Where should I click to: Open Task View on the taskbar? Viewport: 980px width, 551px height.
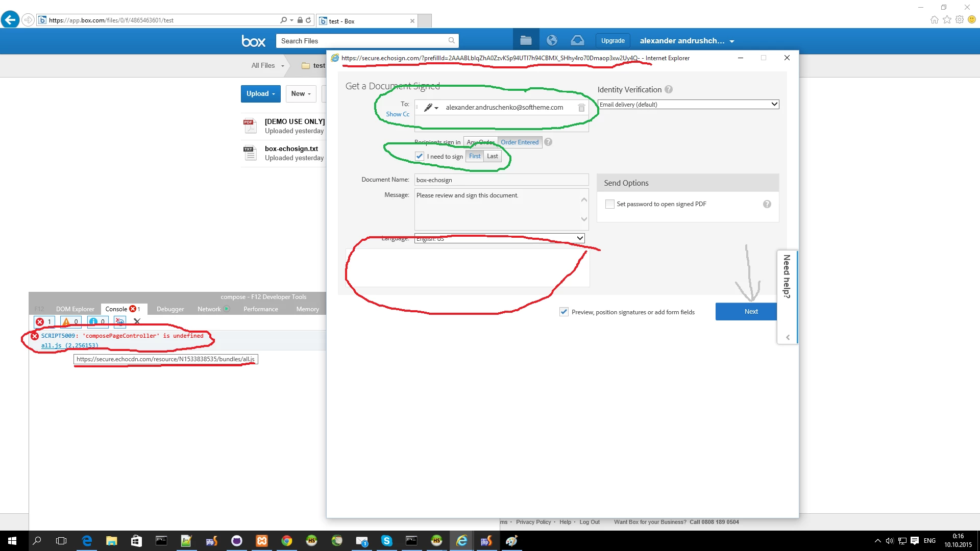[61, 541]
